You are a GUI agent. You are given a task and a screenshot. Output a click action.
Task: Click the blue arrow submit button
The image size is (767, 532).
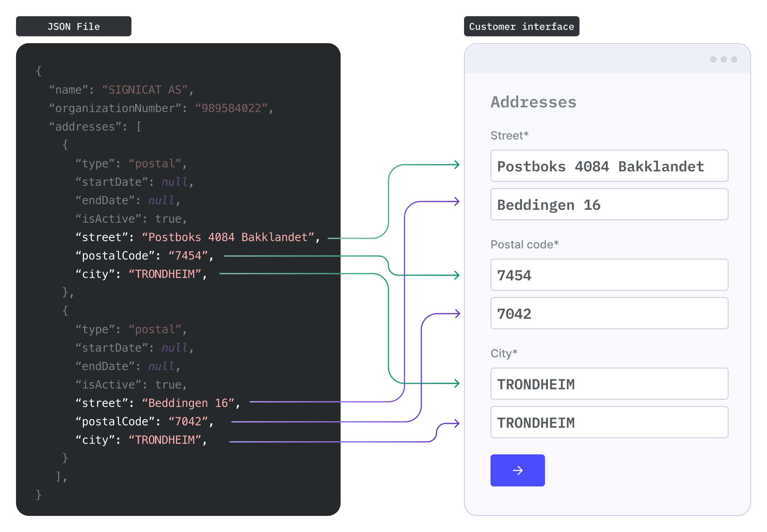coord(517,470)
